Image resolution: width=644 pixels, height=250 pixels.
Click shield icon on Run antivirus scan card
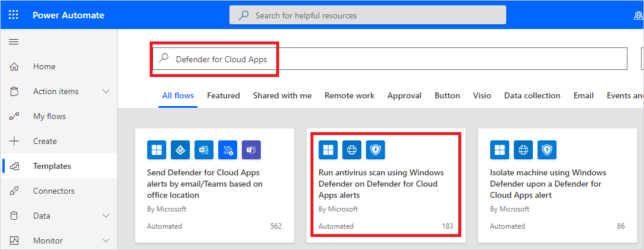tap(376, 150)
